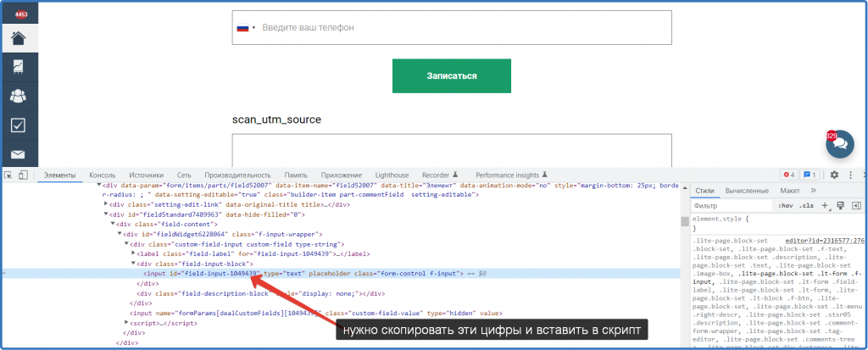Viewport: 868px width, 350px height.
Task: Add a new style rule plus icon
Action: click(x=824, y=205)
